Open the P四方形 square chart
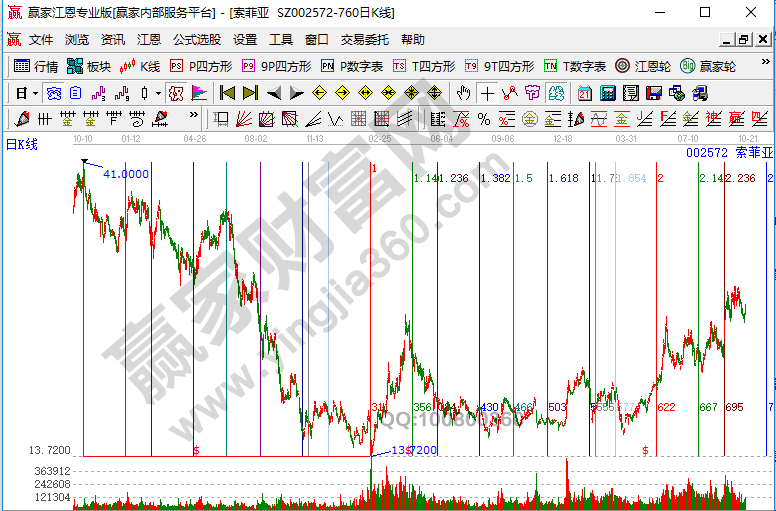The width and height of the screenshot is (776, 511). (x=201, y=66)
